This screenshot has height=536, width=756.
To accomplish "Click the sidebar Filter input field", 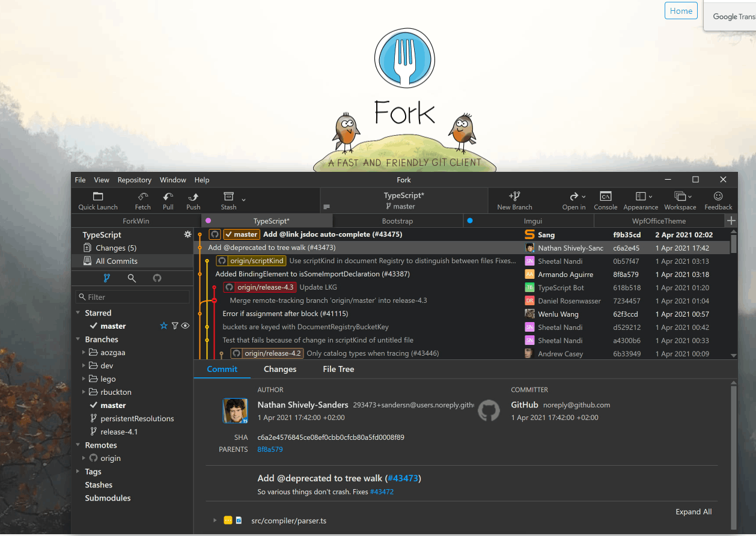I will coord(132,297).
